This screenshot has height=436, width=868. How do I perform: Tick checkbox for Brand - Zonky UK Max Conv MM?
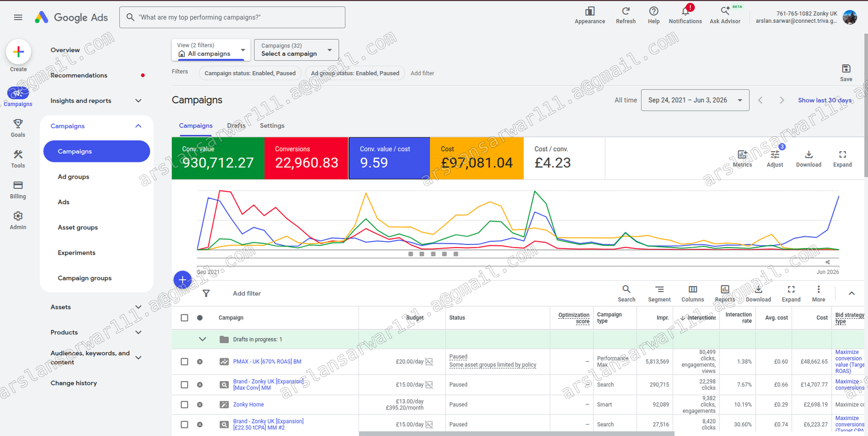pos(184,384)
